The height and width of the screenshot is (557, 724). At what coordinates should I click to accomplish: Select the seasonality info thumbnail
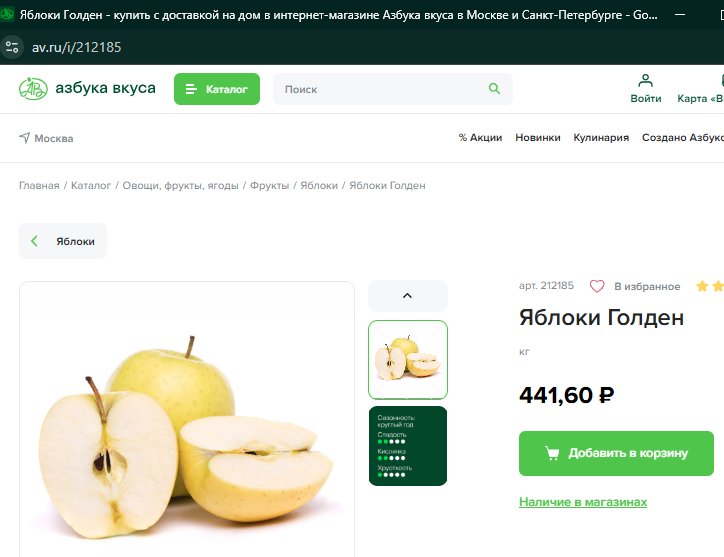tap(408, 446)
